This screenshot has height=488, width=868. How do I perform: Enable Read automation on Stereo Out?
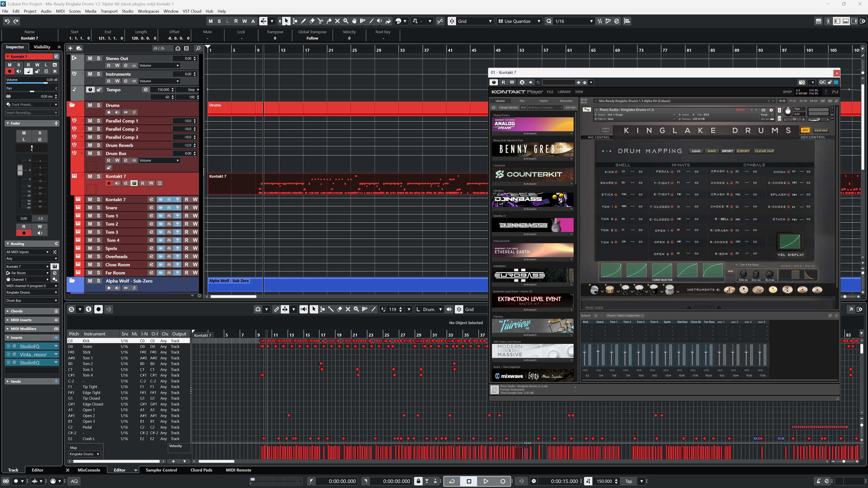tap(109, 66)
